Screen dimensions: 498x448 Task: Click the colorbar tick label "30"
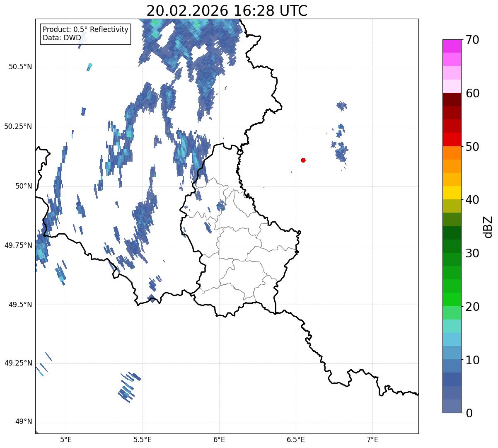[472, 253]
